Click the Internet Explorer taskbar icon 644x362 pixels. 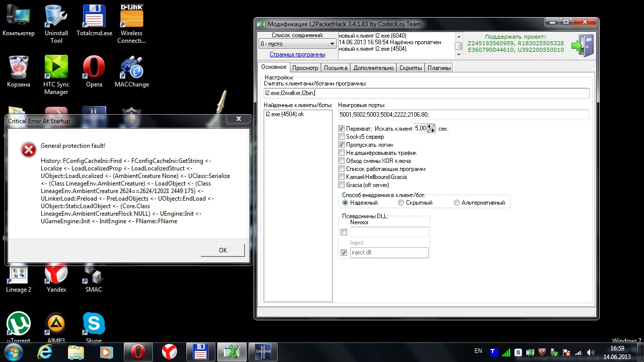point(45,351)
